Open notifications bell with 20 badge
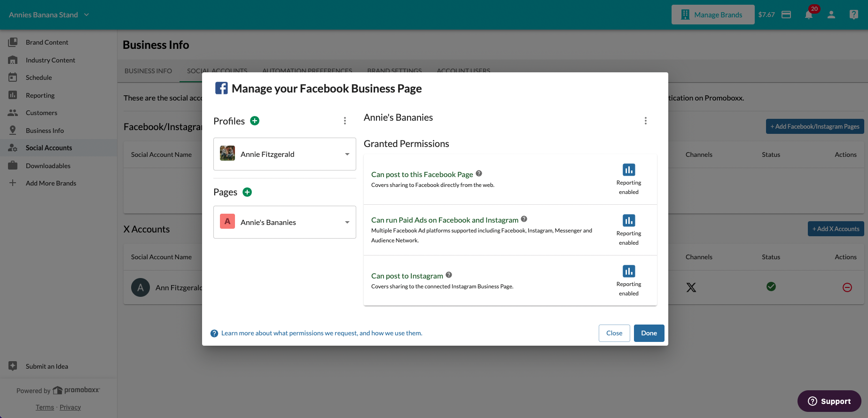 click(809, 15)
